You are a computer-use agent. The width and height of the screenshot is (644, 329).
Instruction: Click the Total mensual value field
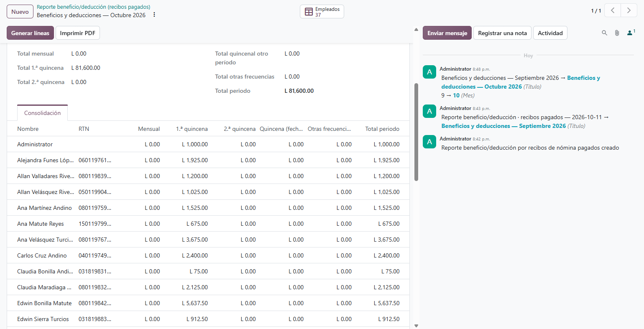[79, 54]
